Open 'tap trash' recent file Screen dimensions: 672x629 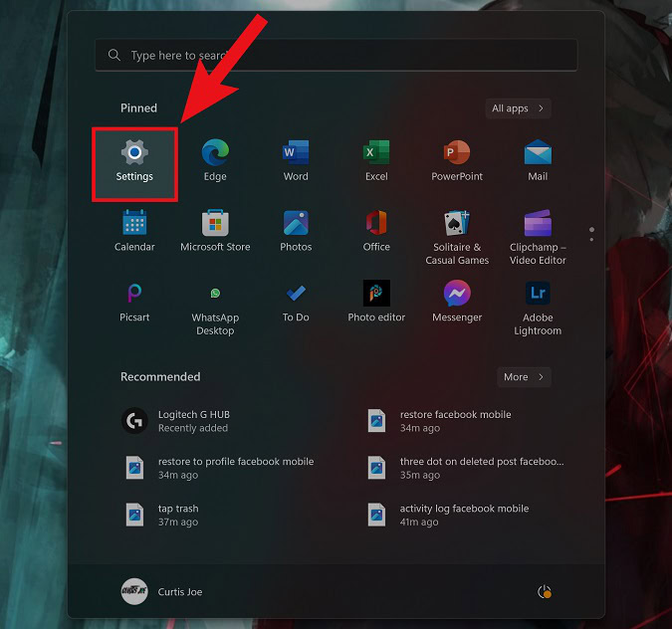162,515
